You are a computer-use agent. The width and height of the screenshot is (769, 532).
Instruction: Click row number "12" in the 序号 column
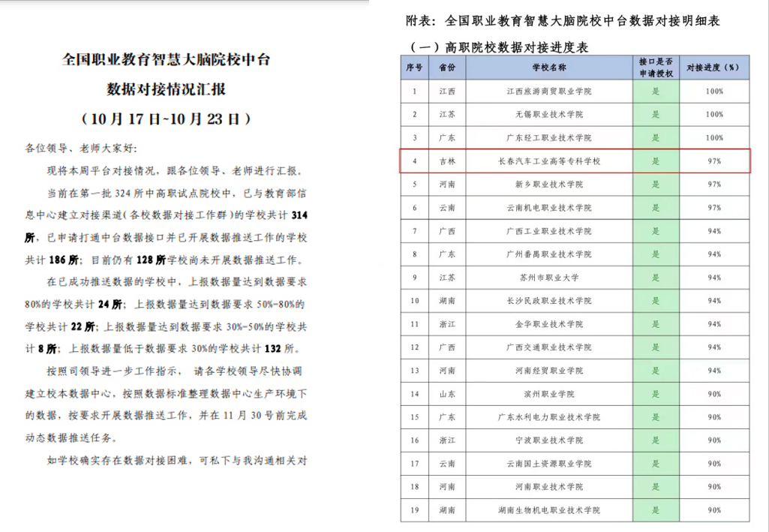[414, 347]
